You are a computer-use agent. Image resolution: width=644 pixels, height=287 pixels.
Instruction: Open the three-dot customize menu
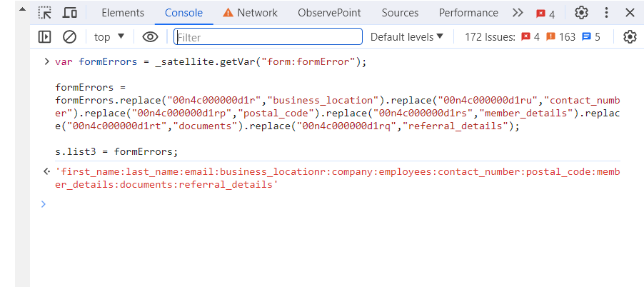(x=607, y=13)
